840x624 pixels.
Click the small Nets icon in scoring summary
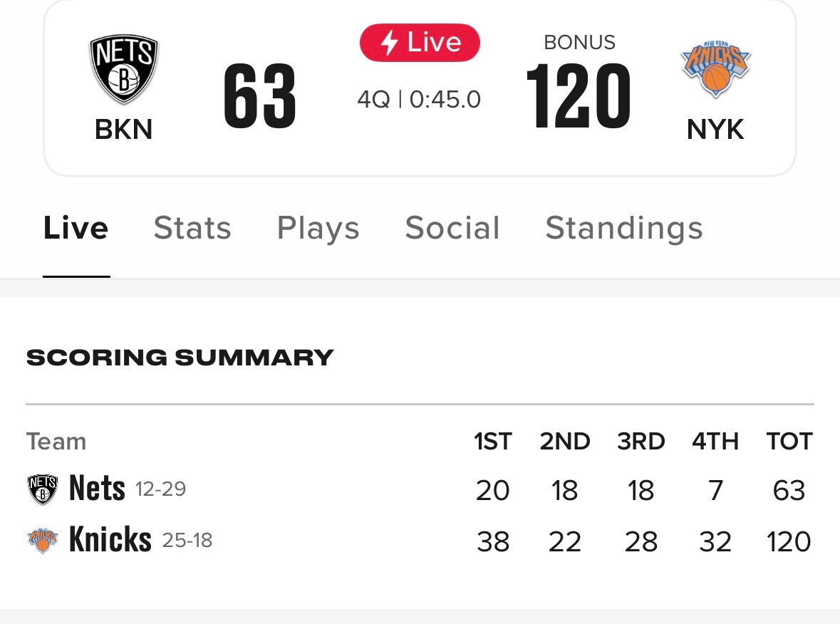click(42, 488)
